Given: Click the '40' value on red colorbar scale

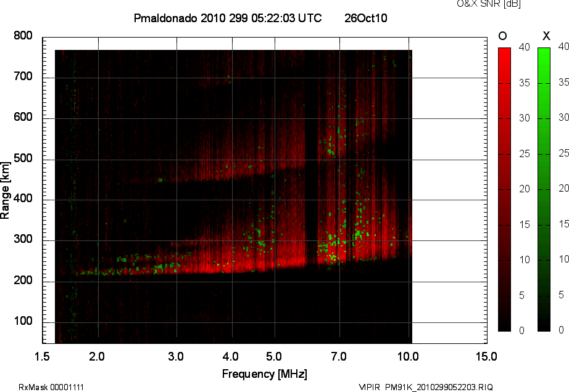Looking at the screenshot, I should pyautogui.click(x=525, y=47).
